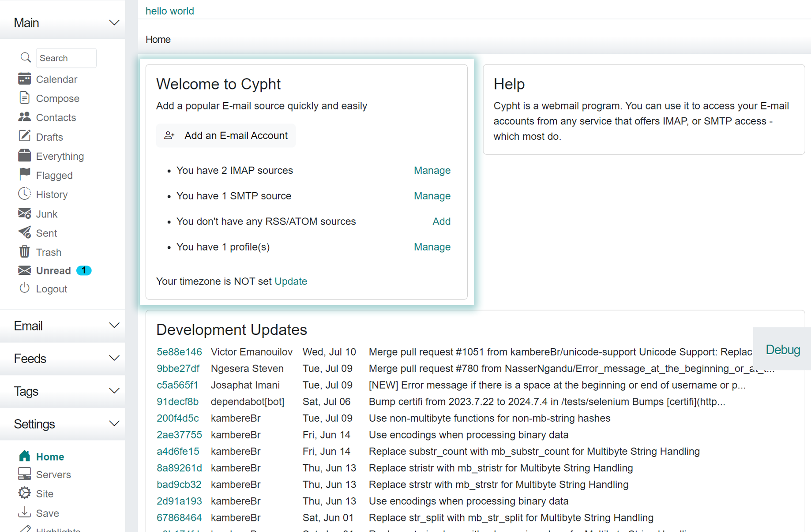Click Add an E-mail Account button

point(226,135)
